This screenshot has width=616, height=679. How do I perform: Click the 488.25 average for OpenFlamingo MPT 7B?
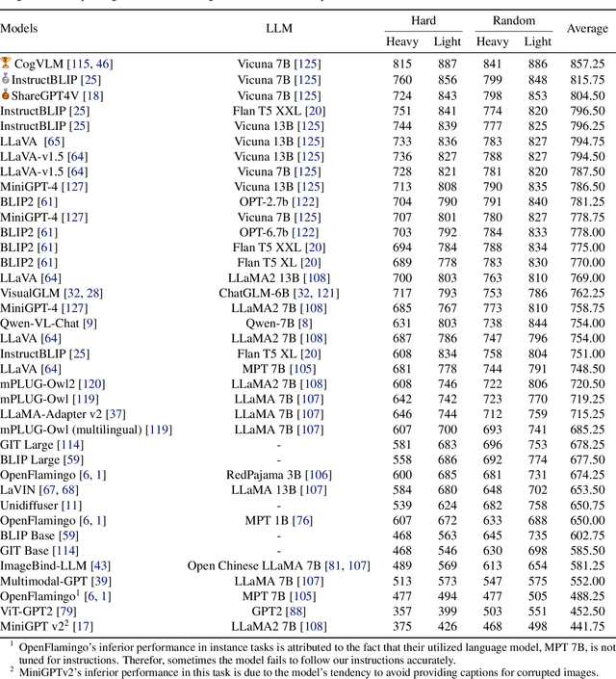(x=587, y=596)
